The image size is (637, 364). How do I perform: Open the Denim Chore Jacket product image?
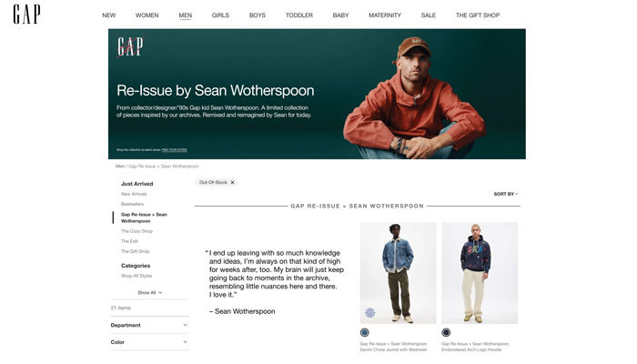pos(399,273)
